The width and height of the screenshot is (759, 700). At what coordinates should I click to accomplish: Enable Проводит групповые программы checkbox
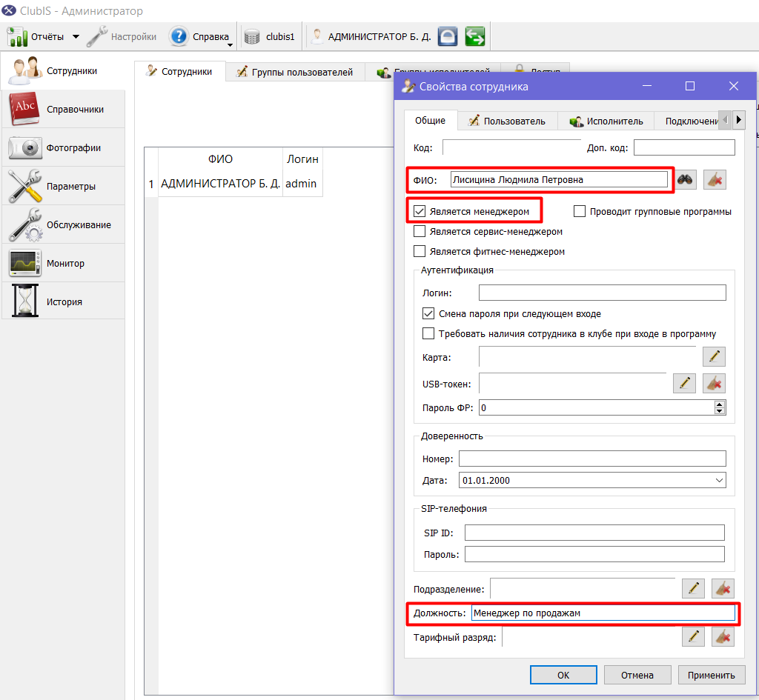tap(580, 211)
